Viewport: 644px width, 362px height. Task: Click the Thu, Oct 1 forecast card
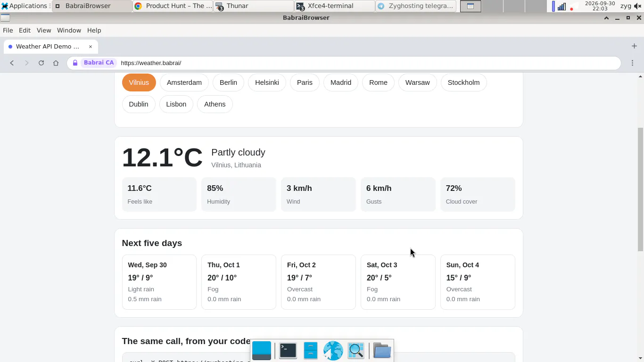239,282
